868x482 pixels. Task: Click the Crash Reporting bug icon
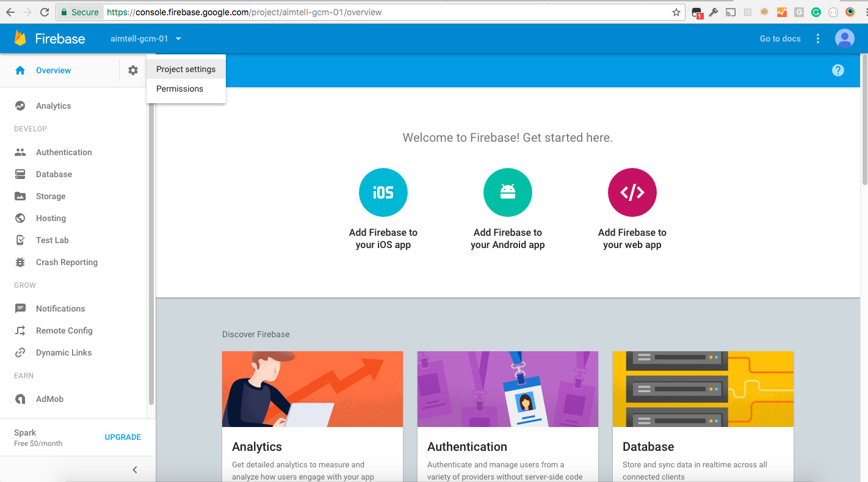(20, 262)
